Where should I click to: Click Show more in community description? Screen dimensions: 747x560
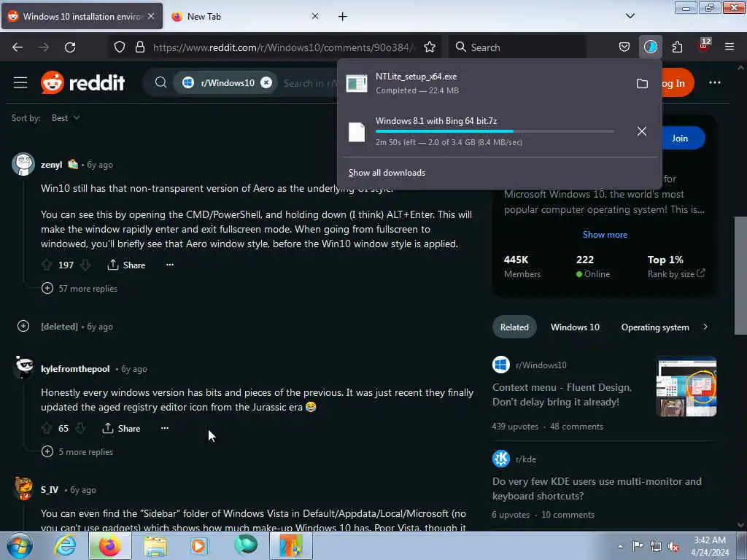[605, 234]
